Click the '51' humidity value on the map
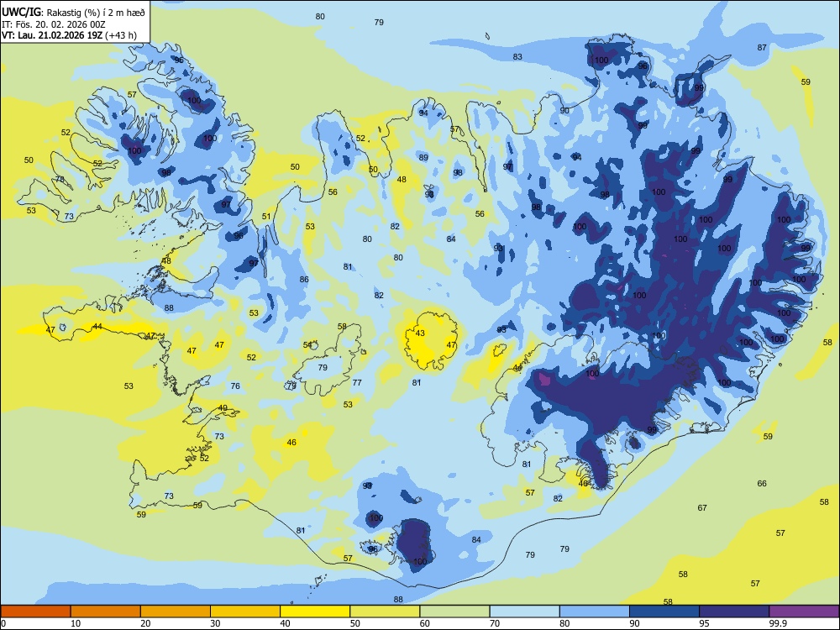Image resolution: width=840 pixels, height=630 pixels. coord(266,217)
